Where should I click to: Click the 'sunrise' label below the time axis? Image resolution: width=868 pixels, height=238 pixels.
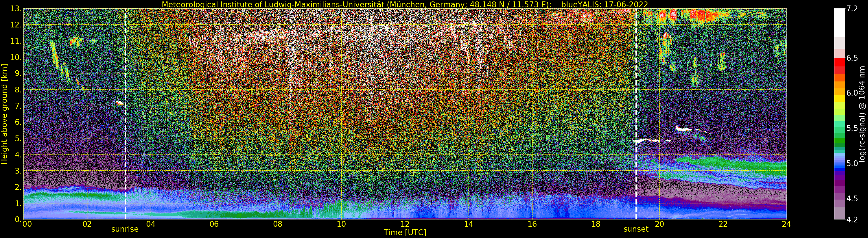click(x=125, y=229)
